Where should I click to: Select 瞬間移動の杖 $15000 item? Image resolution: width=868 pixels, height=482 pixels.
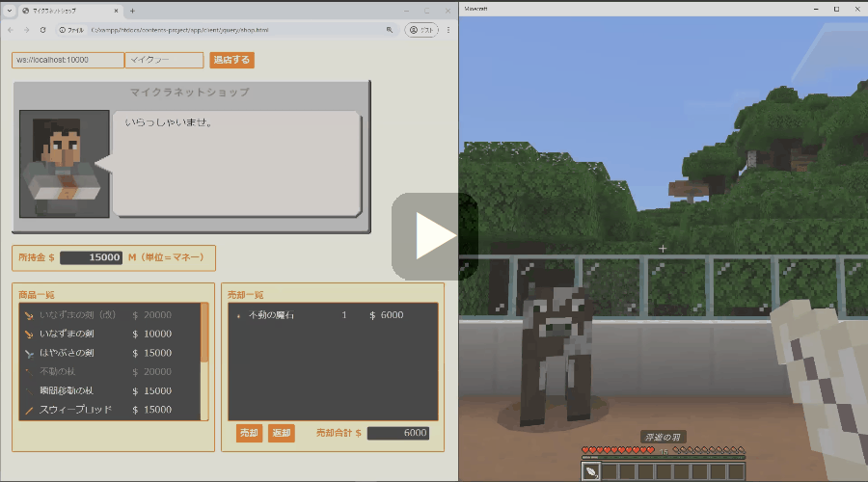pos(110,390)
